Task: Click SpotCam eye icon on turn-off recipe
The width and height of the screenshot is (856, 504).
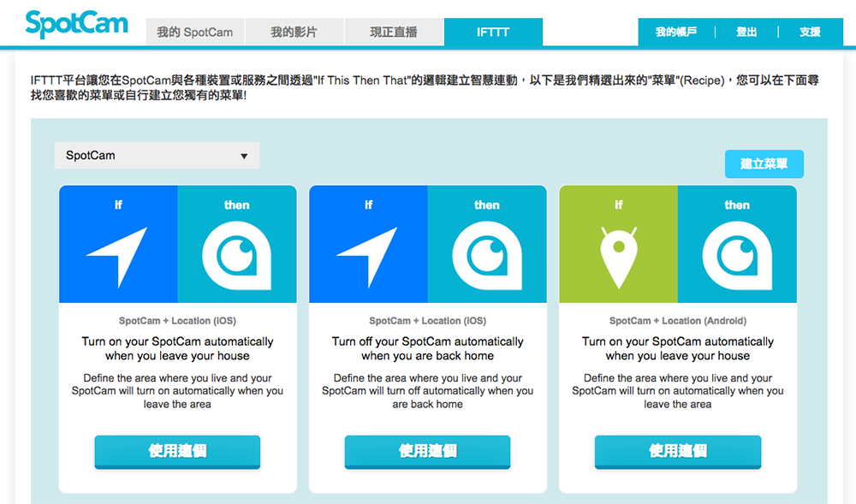Action: (487, 255)
